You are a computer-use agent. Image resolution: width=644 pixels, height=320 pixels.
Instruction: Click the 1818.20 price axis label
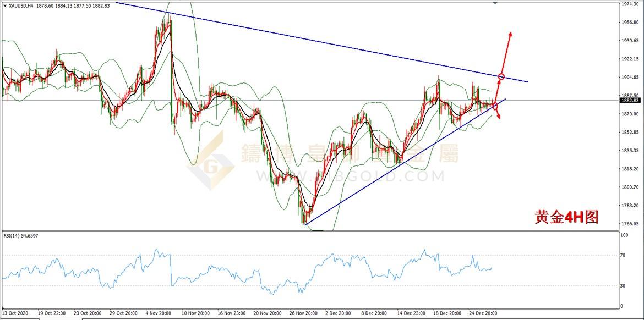click(630, 169)
